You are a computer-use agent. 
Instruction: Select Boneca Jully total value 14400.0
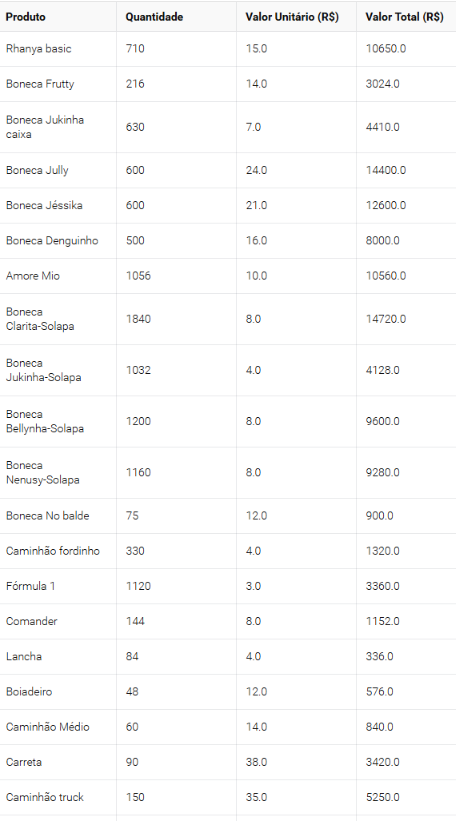click(385, 170)
